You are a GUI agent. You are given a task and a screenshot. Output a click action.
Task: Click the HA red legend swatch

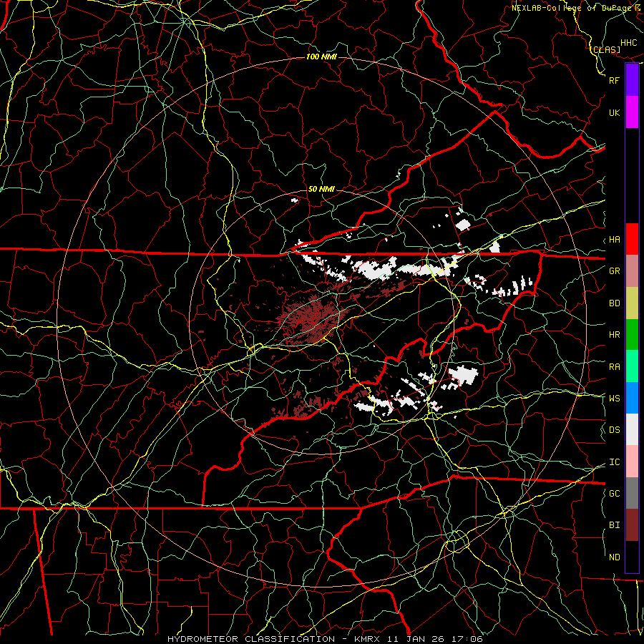(x=632, y=239)
